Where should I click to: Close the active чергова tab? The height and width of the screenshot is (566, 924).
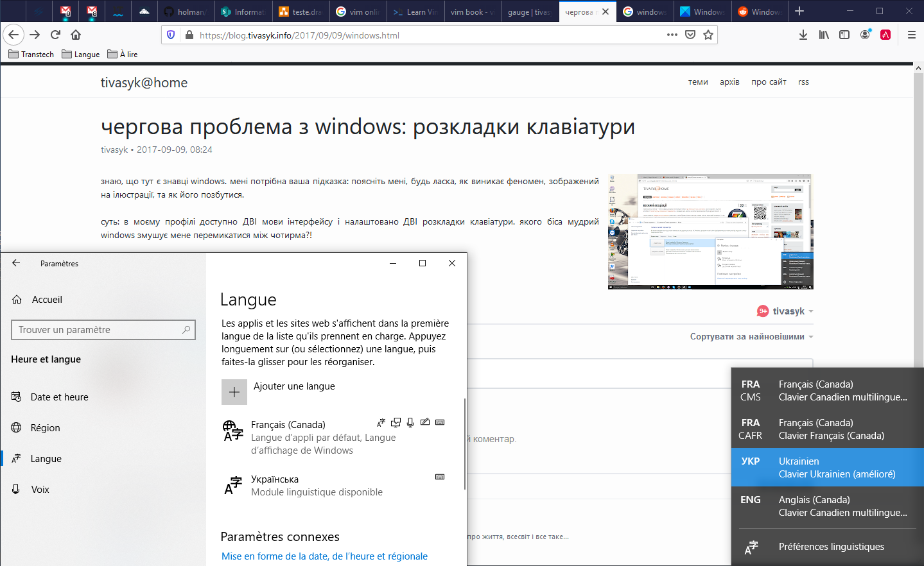click(606, 12)
